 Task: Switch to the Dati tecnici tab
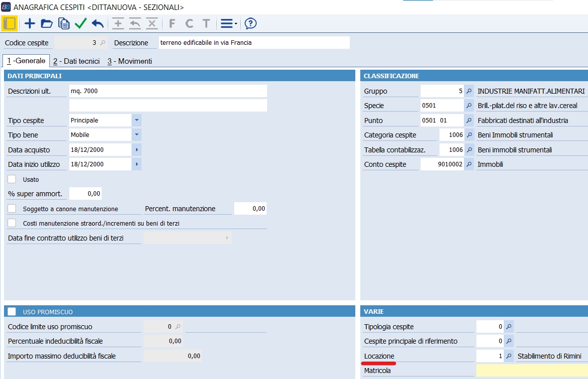click(x=77, y=61)
